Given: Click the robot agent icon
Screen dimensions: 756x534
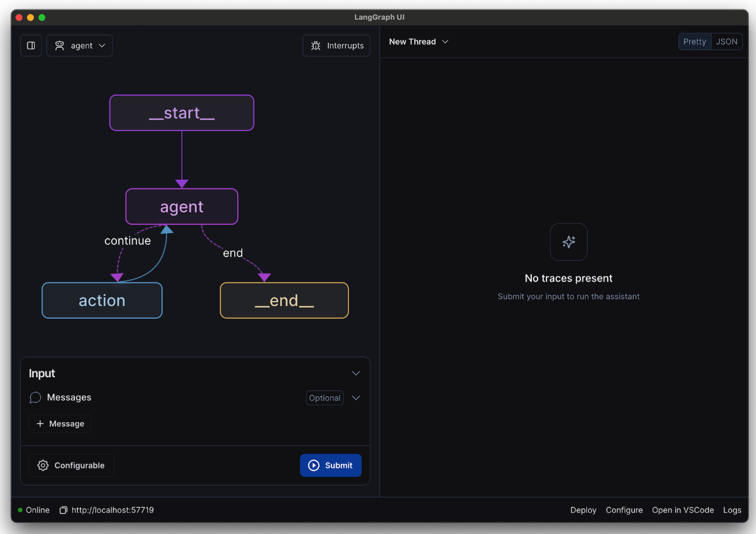Looking at the screenshot, I should [x=59, y=45].
